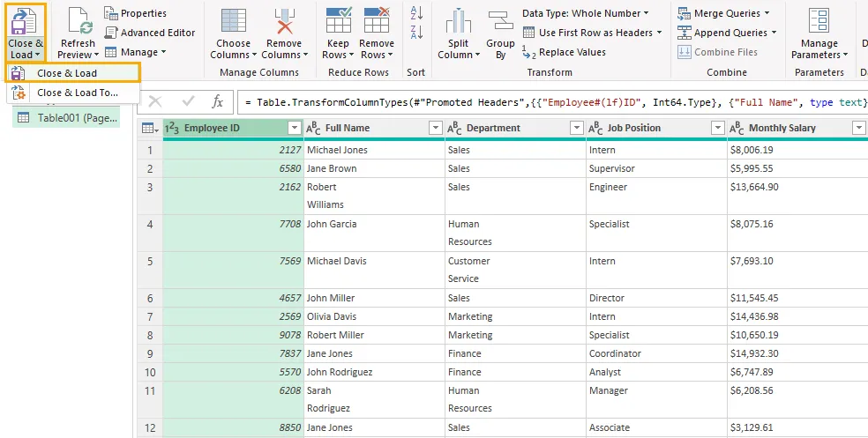The height and width of the screenshot is (438, 868).
Task: Click the Group By icon
Action: point(500,22)
